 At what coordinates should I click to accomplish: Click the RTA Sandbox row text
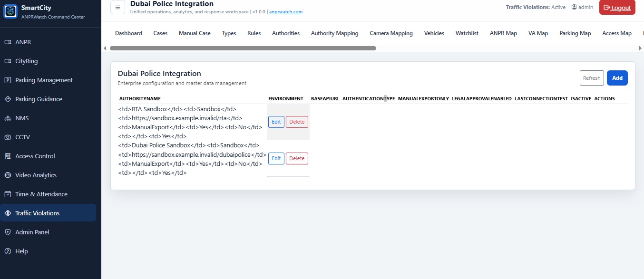point(190,122)
